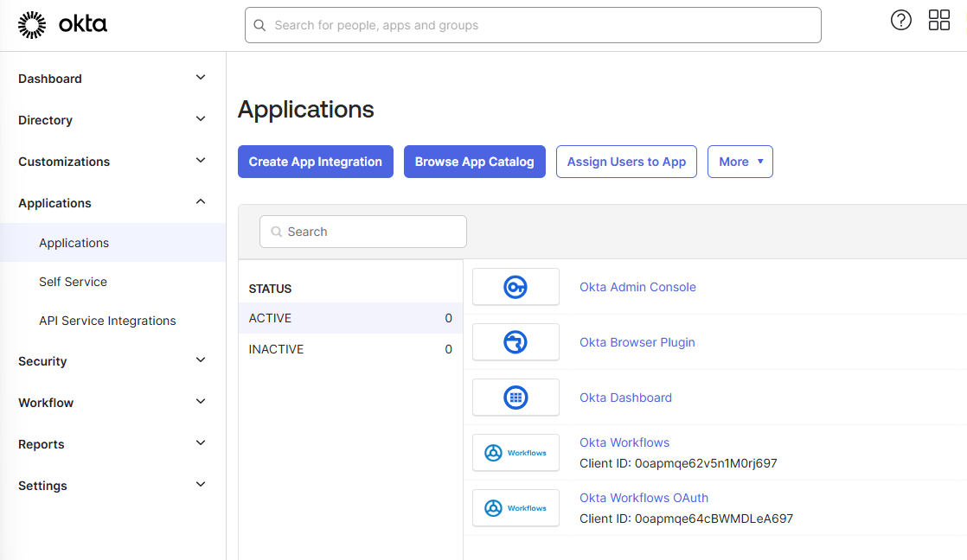Viewport: 967px width, 560px height.
Task: Open the Okta Browser Plugin link
Action: coord(637,342)
